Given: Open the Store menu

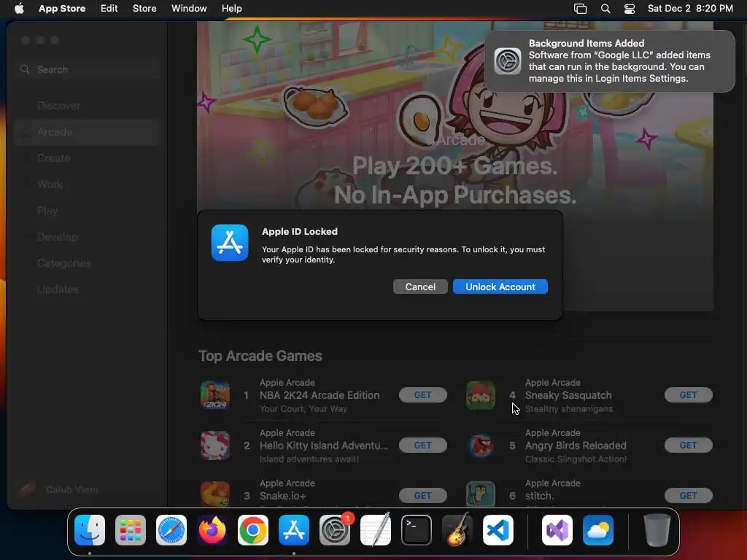Looking at the screenshot, I should coord(144,8).
